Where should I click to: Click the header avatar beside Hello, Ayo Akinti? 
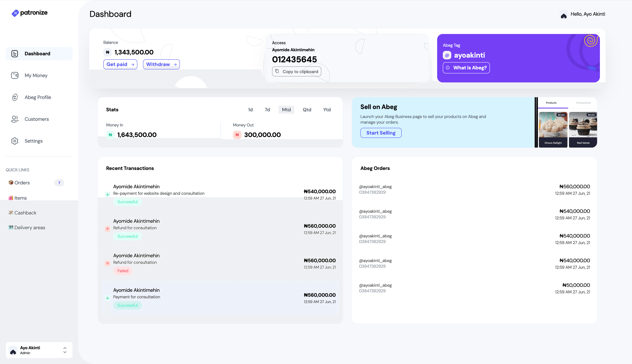(x=563, y=14)
